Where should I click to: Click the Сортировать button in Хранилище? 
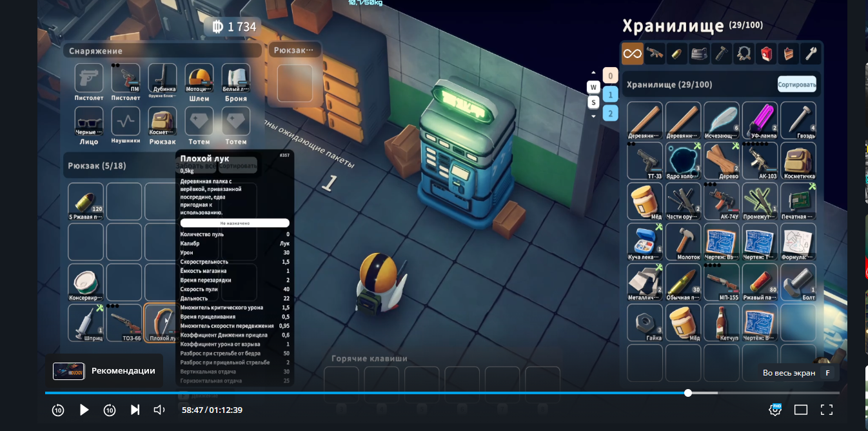[797, 85]
